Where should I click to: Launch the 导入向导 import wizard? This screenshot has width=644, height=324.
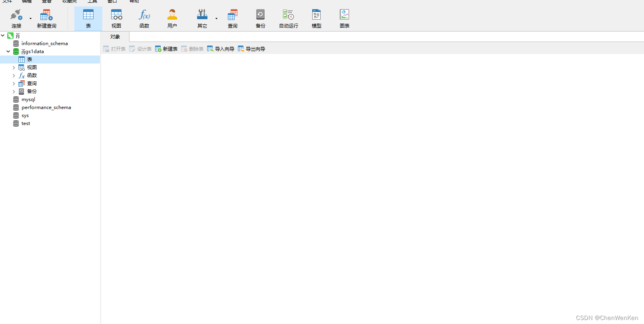pyautogui.click(x=221, y=49)
